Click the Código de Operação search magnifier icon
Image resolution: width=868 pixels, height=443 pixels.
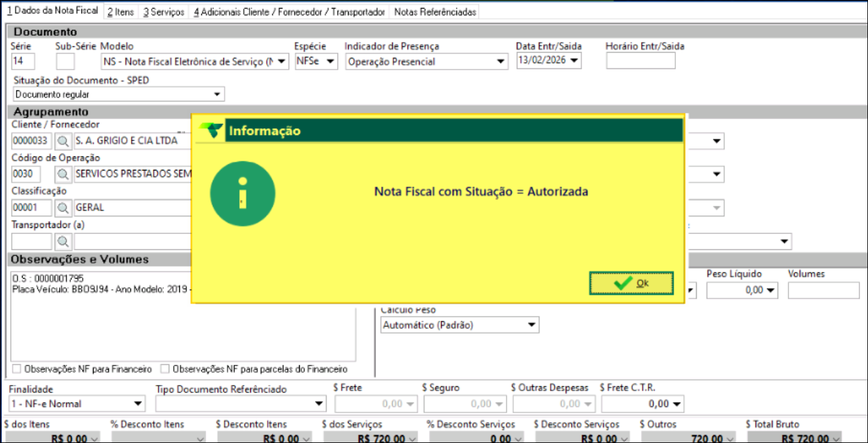click(63, 174)
